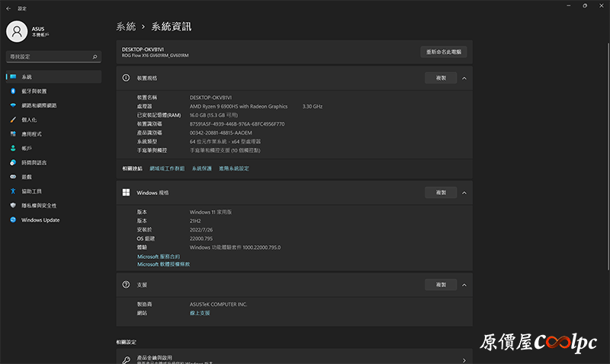Select the RAM value 16.0 GB (15.3 GB 可用)

coord(213,116)
